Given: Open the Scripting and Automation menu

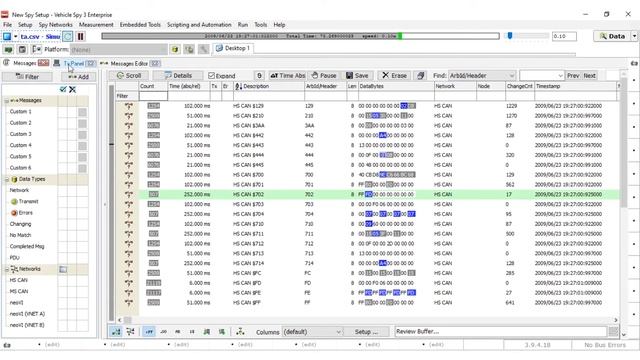Looking at the screenshot, I should [x=199, y=25].
